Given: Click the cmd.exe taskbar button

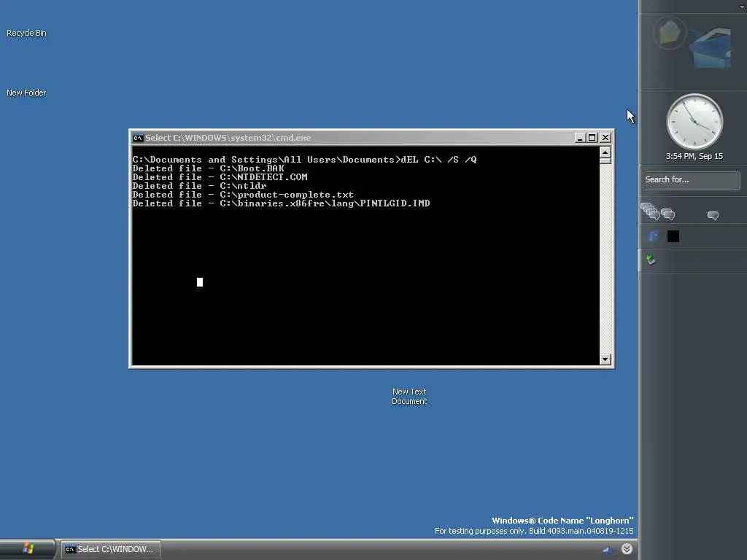Looking at the screenshot, I should click(111, 549).
